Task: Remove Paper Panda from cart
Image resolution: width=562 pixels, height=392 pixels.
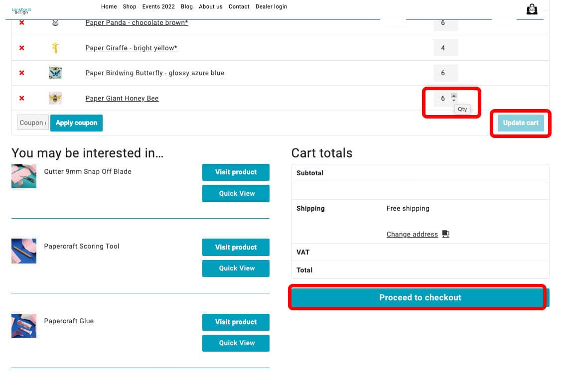Action: 21,23
